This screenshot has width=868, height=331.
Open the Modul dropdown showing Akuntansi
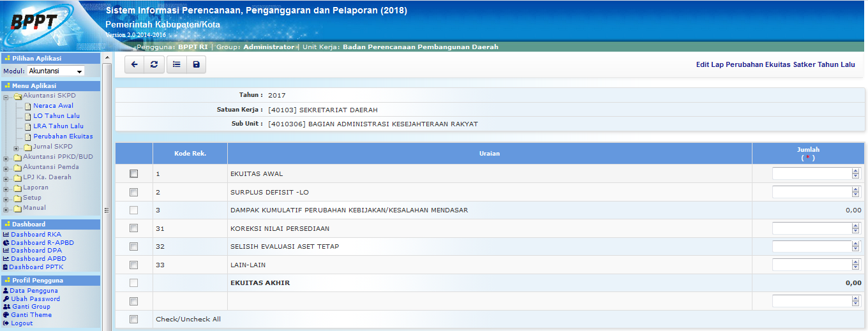[x=56, y=71]
